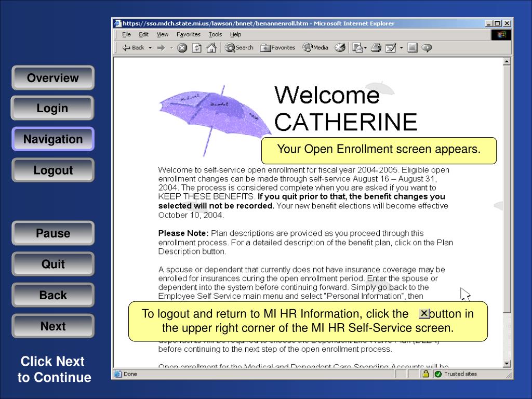Open the Back button history dropdown arrow
The image size is (532, 399).
click(150, 48)
